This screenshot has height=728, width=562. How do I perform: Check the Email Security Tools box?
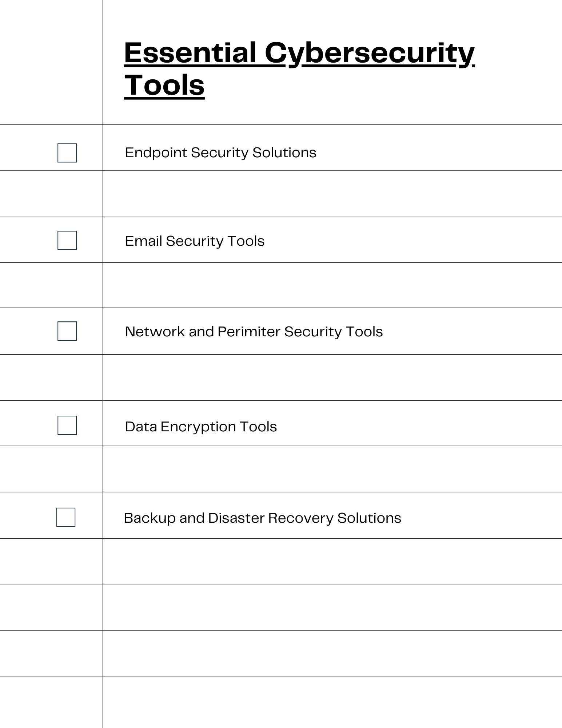point(67,240)
